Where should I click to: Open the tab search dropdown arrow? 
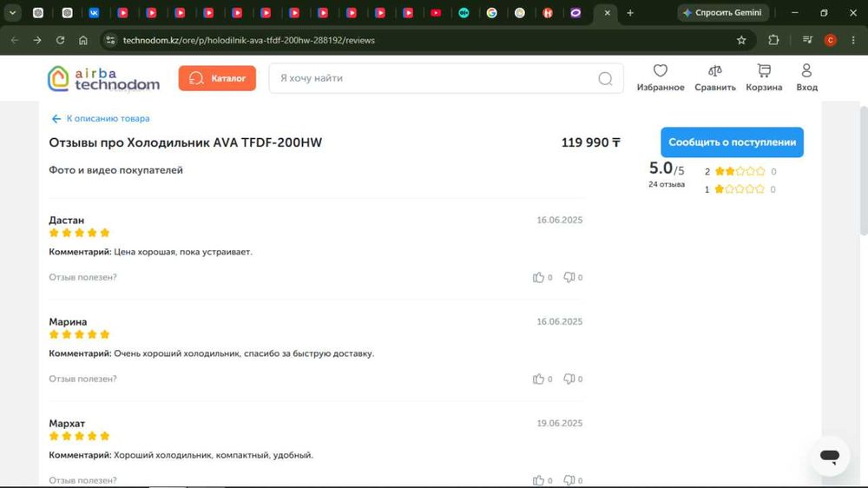click(x=12, y=13)
